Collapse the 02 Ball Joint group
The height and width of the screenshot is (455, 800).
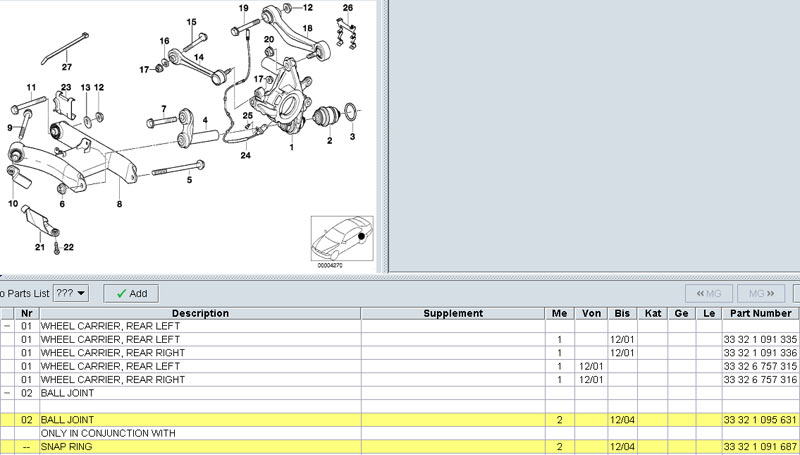[x=7, y=393]
